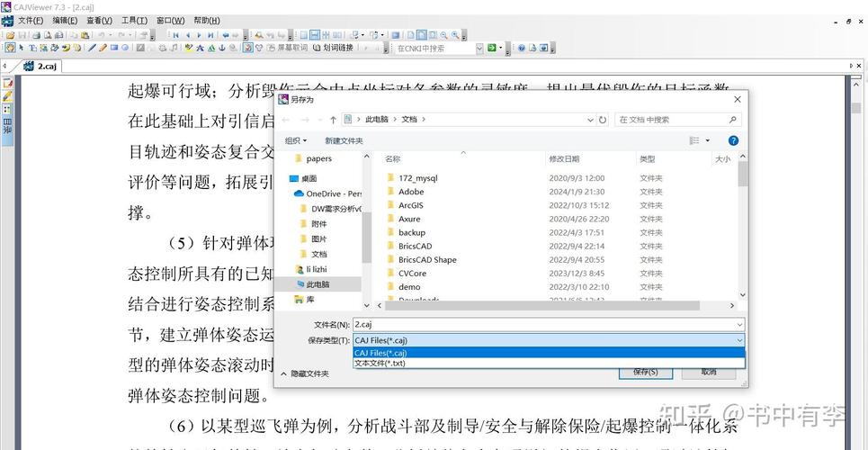Go to the previous page arrow
Screen dimensions: 868x450
pos(188,35)
